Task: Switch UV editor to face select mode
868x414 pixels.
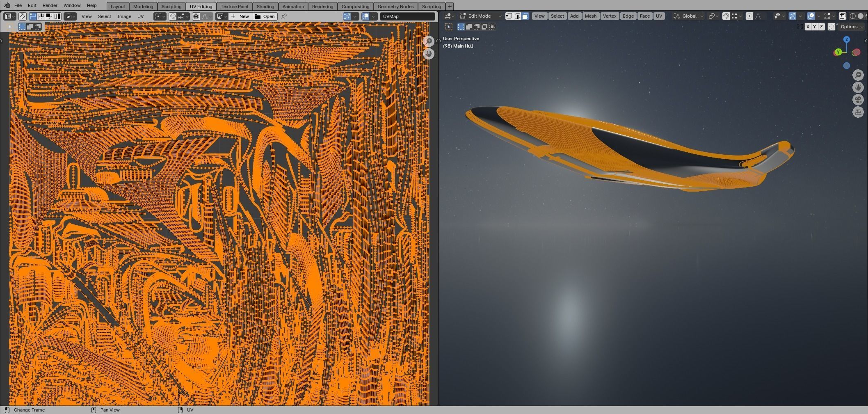Action: 49,16
